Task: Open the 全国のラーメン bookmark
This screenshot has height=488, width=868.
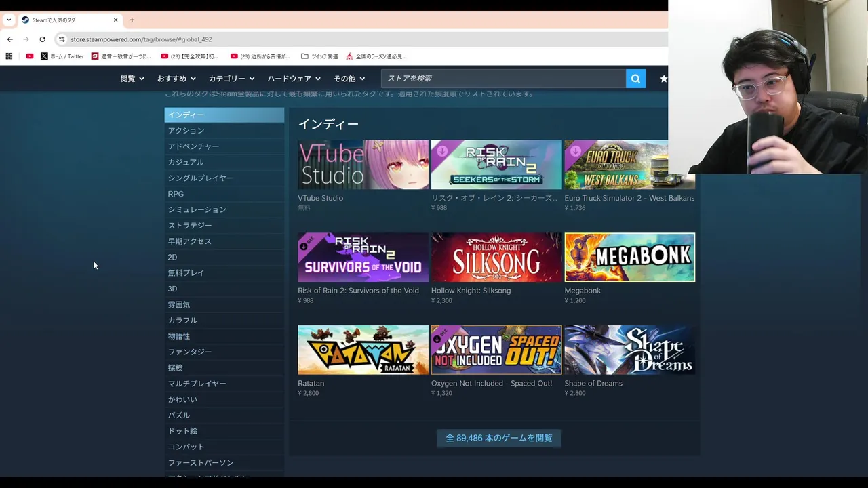Action: point(376,56)
